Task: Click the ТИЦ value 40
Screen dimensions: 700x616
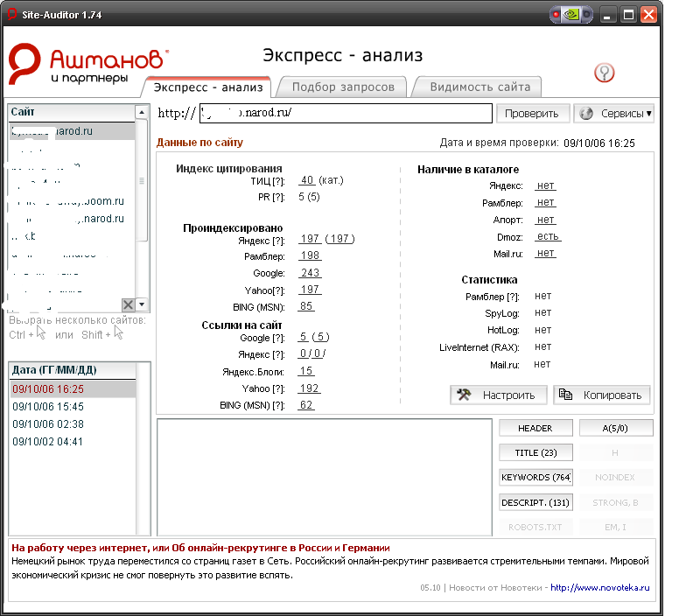Action: point(307,180)
